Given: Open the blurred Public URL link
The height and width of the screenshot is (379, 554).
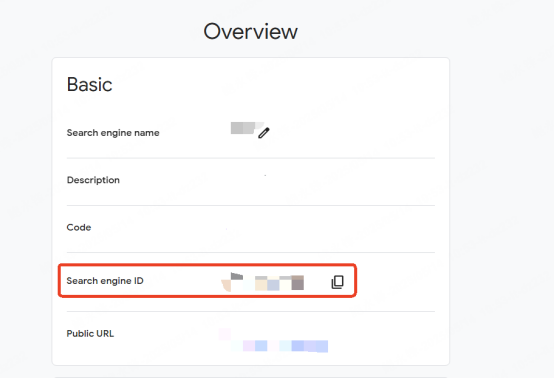Looking at the screenshot, I should tap(273, 340).
